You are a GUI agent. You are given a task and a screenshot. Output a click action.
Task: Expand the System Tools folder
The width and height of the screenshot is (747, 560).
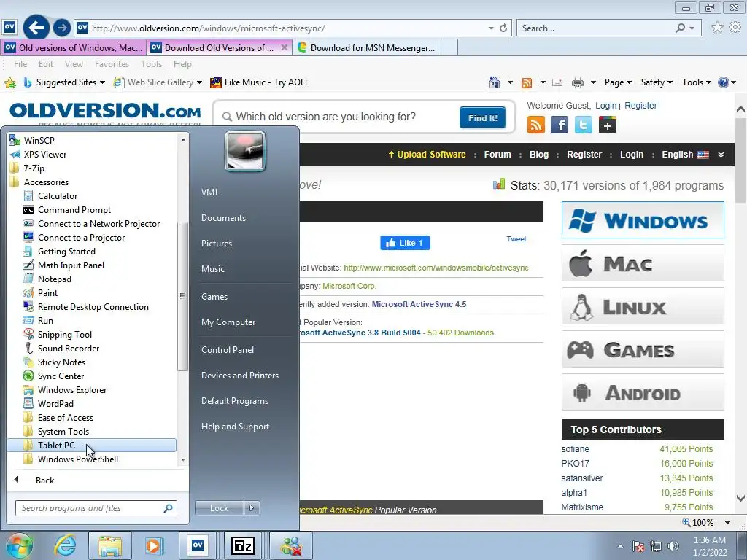pos(63,432)
